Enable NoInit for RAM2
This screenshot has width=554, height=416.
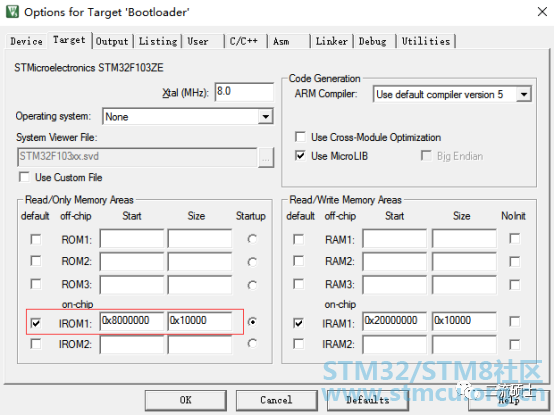click(x=515, y=262)
